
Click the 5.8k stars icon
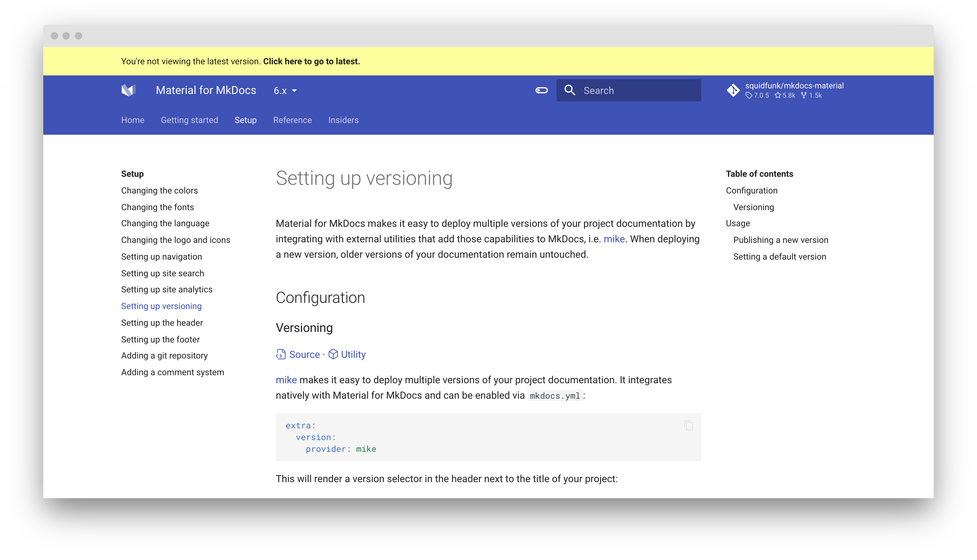[778, 95]
